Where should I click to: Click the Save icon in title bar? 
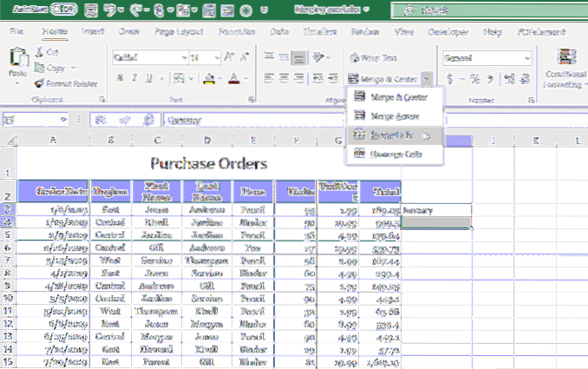point(91,10)
